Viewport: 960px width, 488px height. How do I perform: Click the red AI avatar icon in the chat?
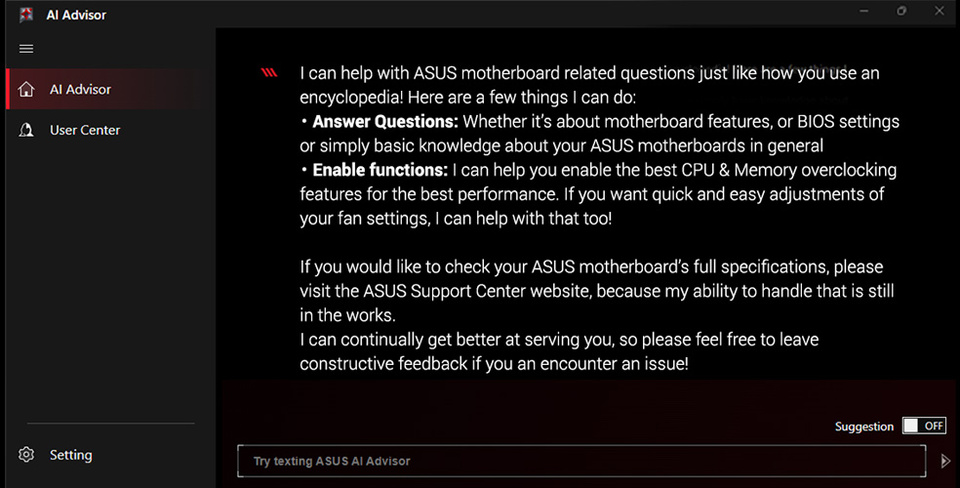[x=269, y=73]
